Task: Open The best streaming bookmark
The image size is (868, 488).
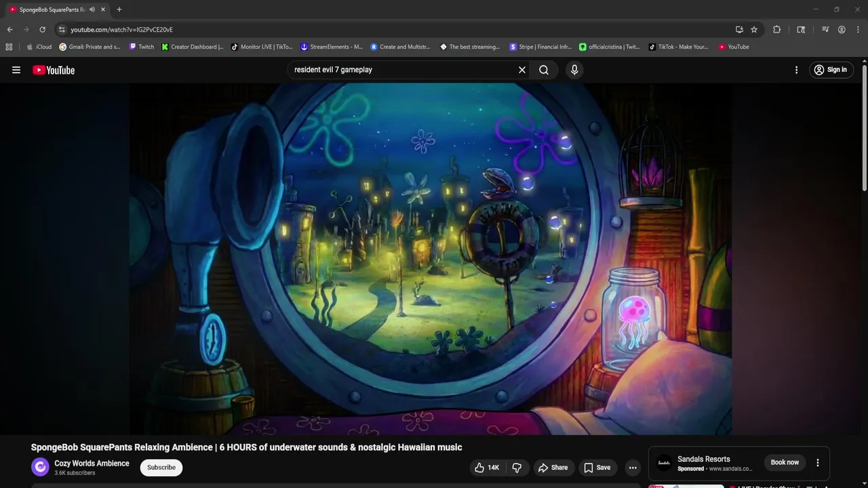Action: click(x=470, y=47)
